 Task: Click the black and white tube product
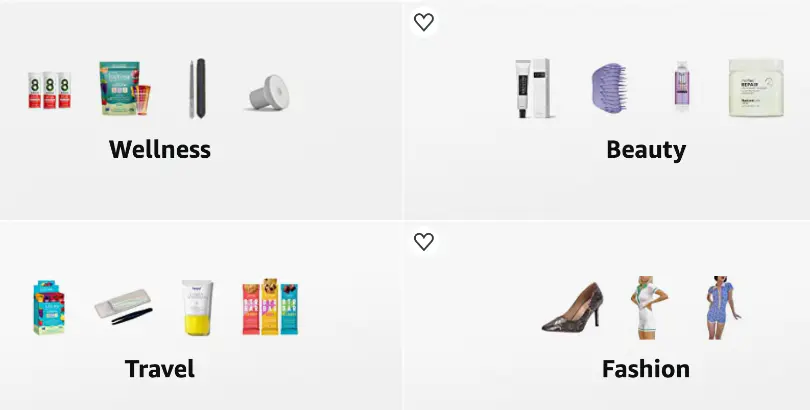pos(533,88)
